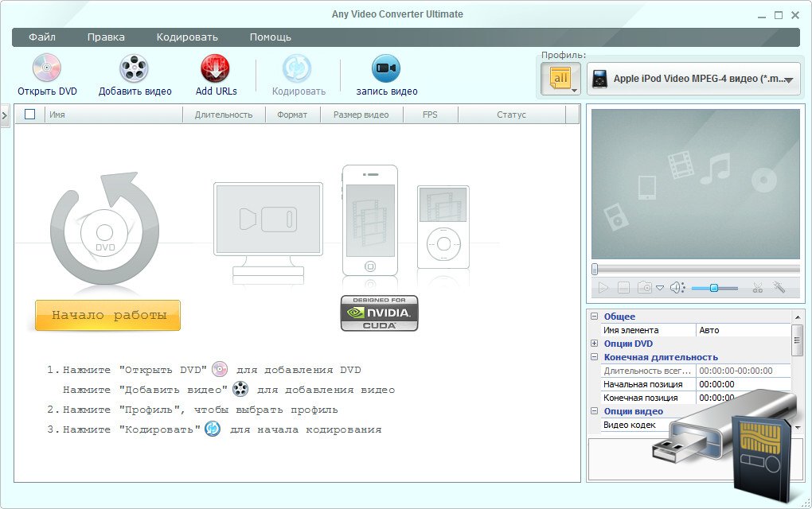Click the large DVD rotate arrow graphic
812x509 pixels.
[104, 227]
